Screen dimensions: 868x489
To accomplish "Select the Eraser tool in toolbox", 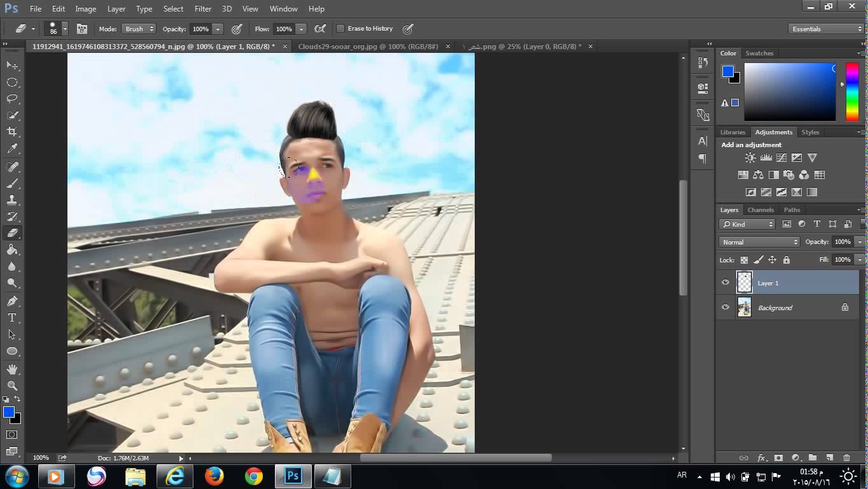I will (12, 233).
